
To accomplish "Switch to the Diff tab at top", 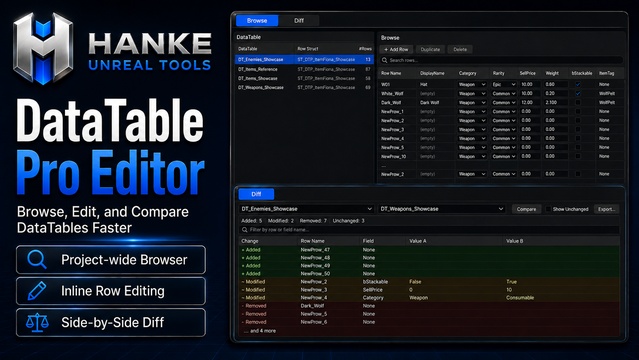I will 299,20.
